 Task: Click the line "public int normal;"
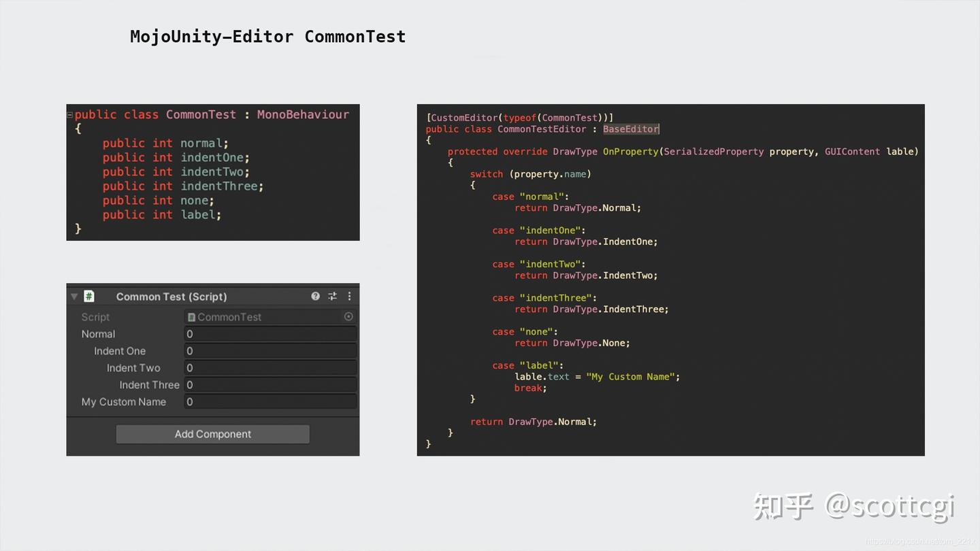pyautogui.click(x=165, y=144)
